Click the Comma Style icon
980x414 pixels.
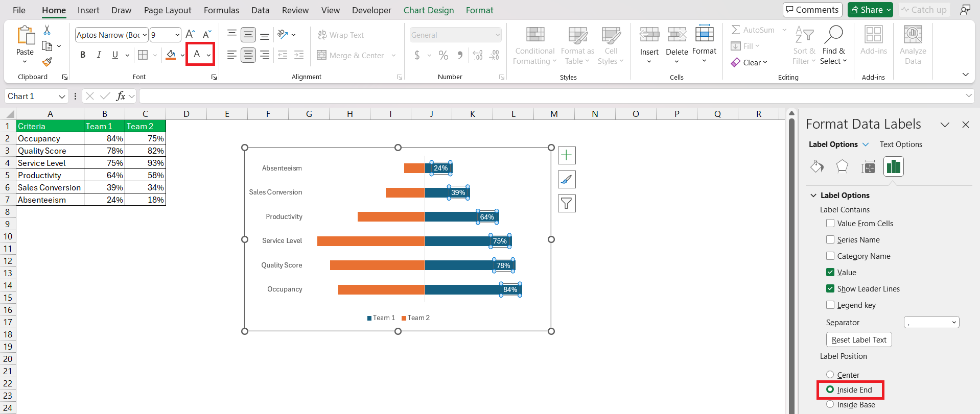460,55
